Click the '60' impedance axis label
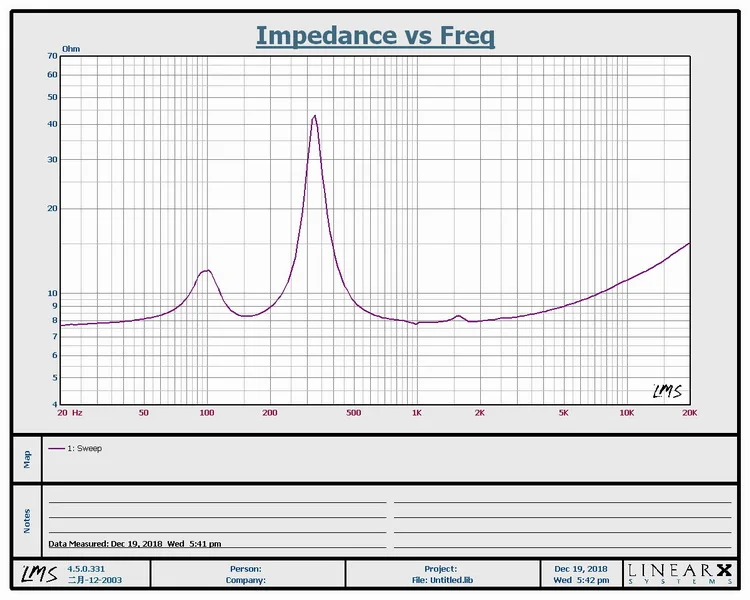This screenshot has height=600, width=750. pos(52,75)
